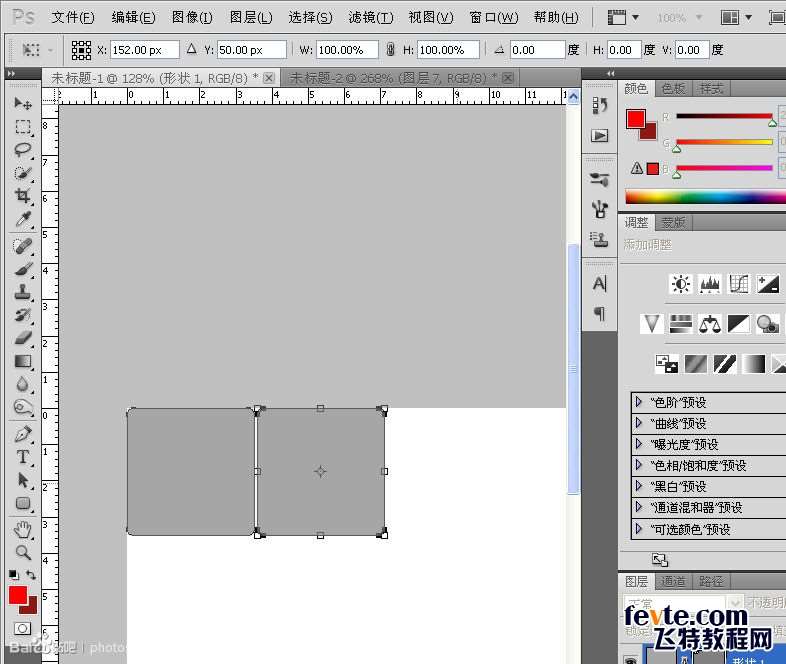Image resolution: width=786 pixels, height=664 pixels.
Task: Switch to the 色板 tab
Action: coord(673,89)
